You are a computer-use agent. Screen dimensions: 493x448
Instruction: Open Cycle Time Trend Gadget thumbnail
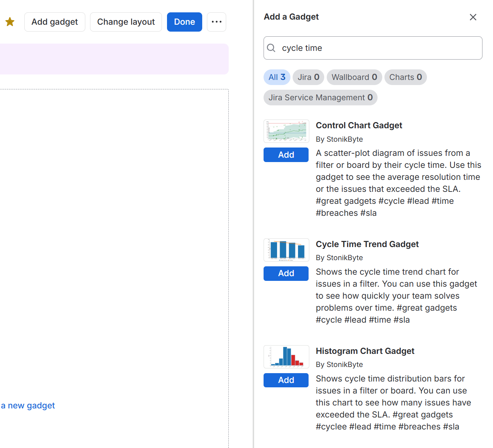point(286,250)
